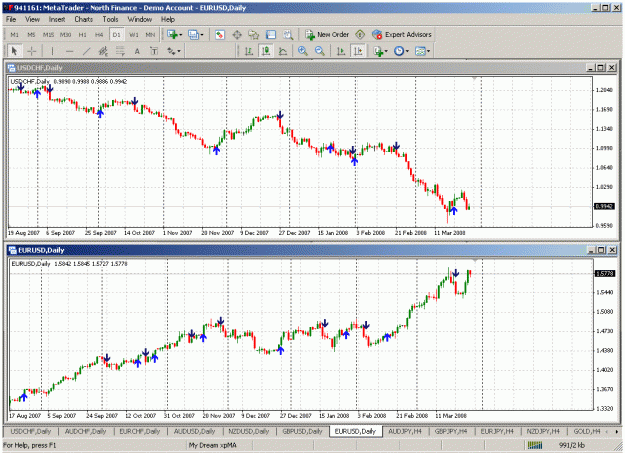
Task: Switch chart to line chart mode
Action: 283,51
